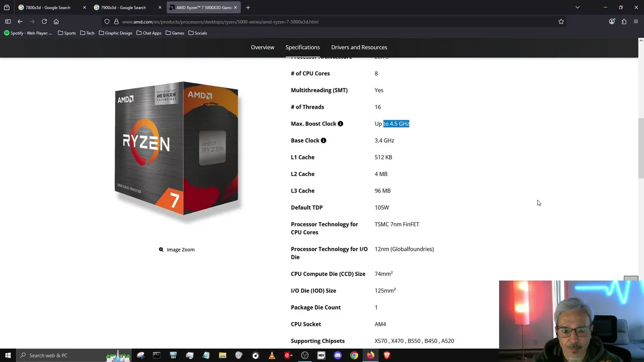Open Discord from the taskbar
The image size is (644, 362).
coord(338,355)
